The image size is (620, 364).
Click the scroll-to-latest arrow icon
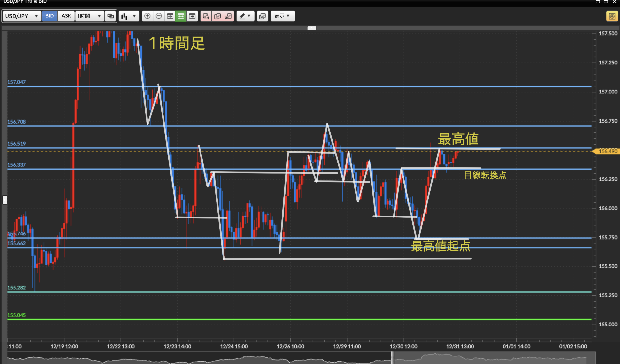(x=192, y=16)
